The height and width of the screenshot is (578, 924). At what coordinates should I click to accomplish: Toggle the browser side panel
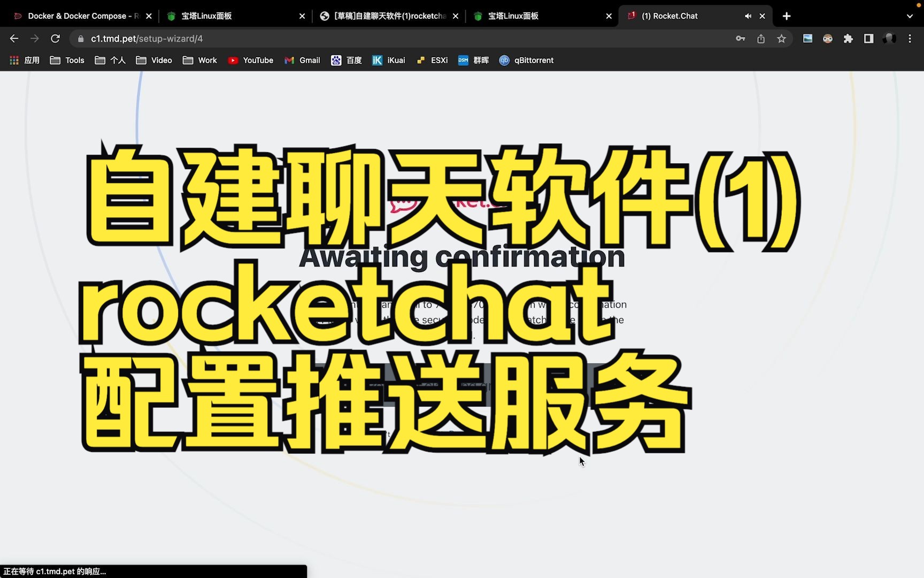pos(868,39)
